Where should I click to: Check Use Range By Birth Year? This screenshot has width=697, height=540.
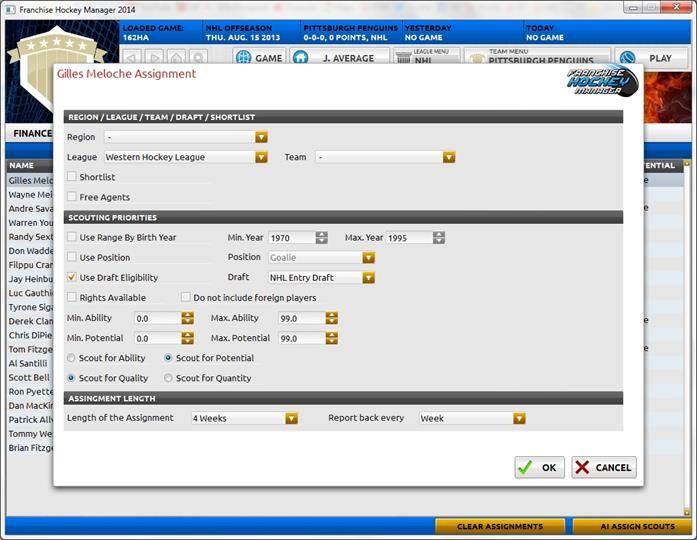(72, 237)
